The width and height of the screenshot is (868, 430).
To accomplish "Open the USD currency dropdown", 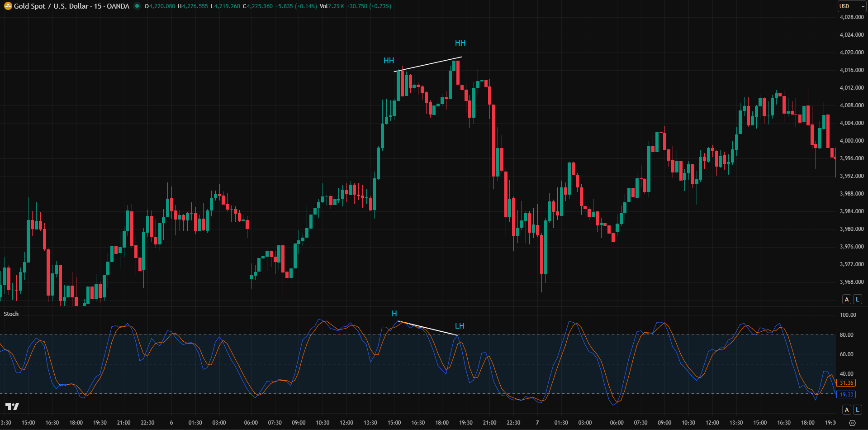I will 851,6.
